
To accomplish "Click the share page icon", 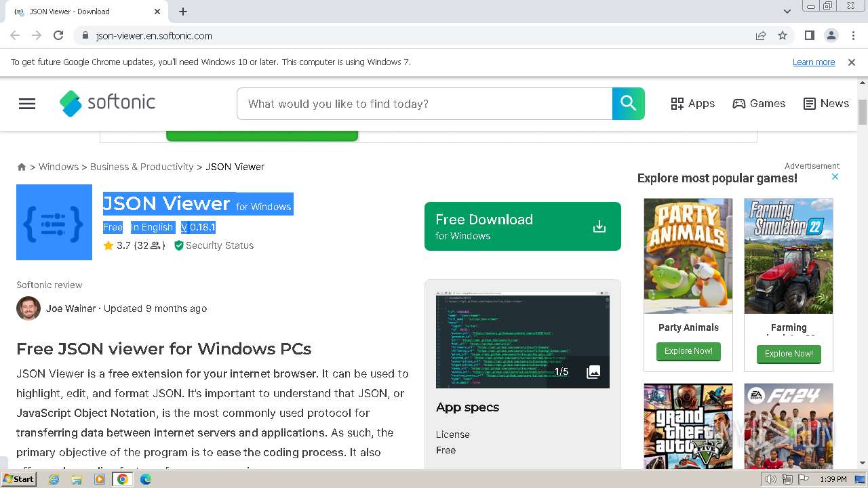I will pyautogui.click(x=761, y=35).
